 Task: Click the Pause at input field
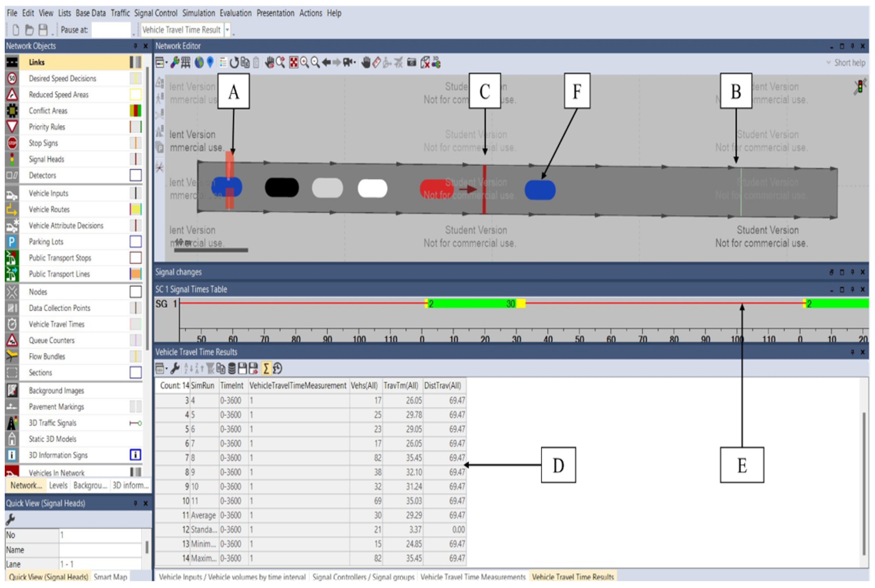coord(111,29)
